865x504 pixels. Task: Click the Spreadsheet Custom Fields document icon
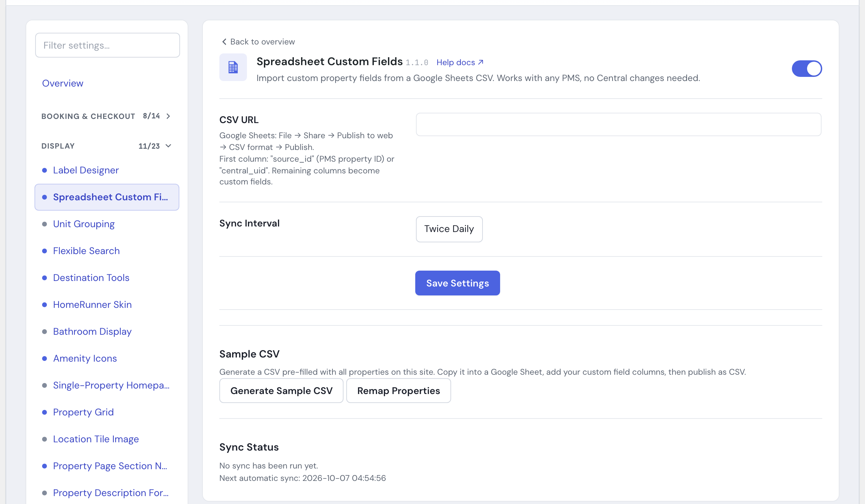pos(233,67)
